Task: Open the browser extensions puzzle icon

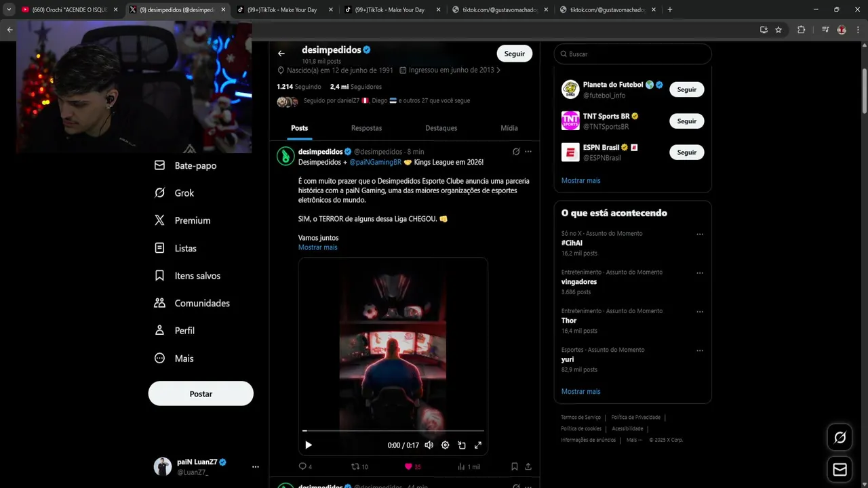Action: click(801, 30)
